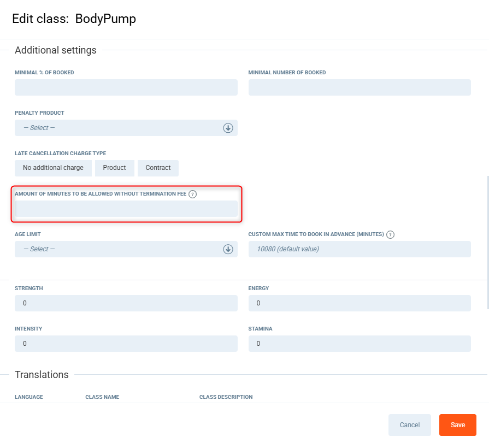The height and width of the screenshot is (448, 489).
Task: Expand the Age Limit select box
Action: 120,249
